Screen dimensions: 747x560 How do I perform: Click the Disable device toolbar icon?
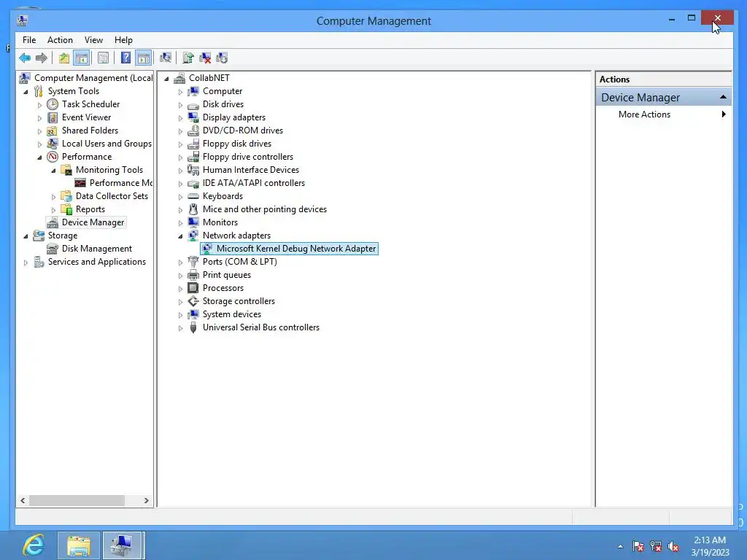coord(222,58)
